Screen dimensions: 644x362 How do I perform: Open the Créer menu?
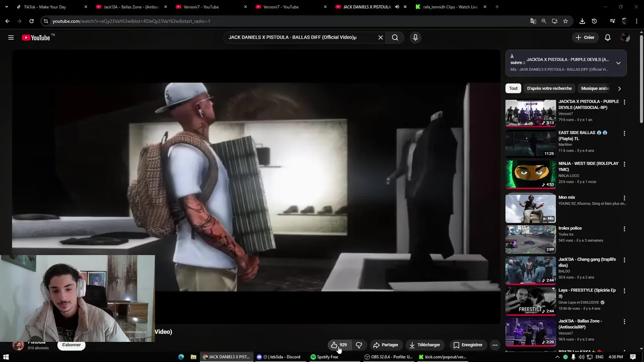[585, 37]
